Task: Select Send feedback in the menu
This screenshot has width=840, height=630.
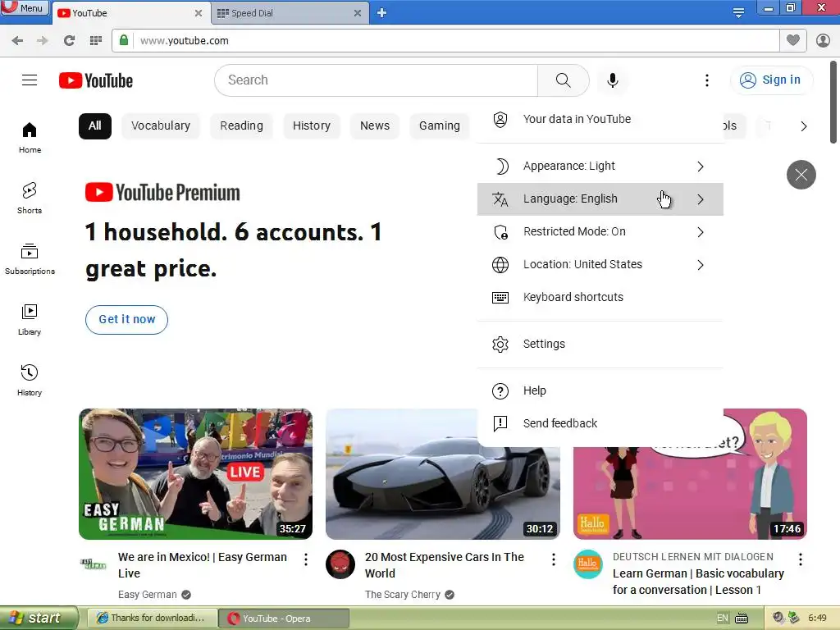Action: pyautogui.click(x=600, y=423)
